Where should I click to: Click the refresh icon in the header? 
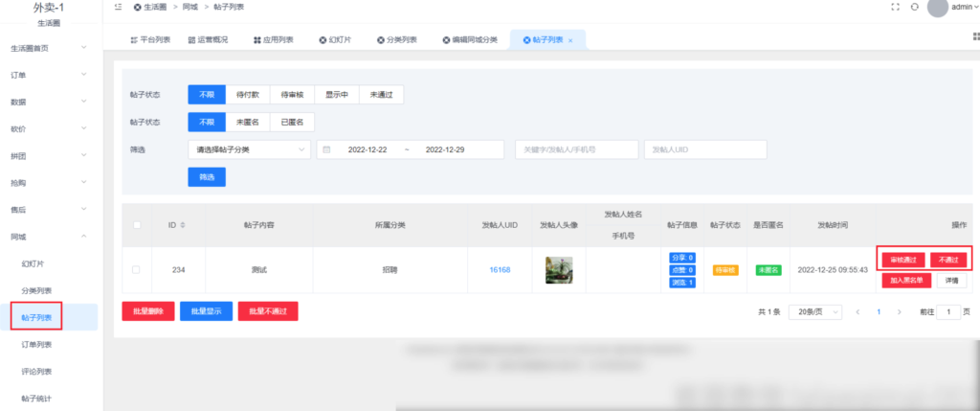914,7
